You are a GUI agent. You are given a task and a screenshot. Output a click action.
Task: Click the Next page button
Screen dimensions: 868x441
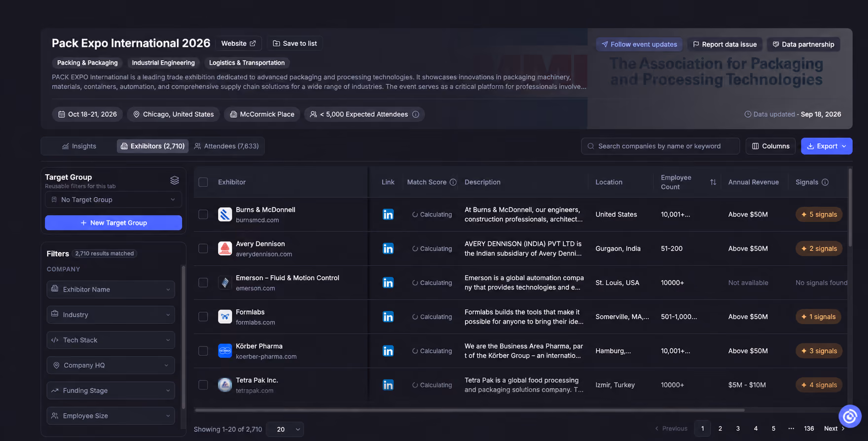tap(834, 429)
